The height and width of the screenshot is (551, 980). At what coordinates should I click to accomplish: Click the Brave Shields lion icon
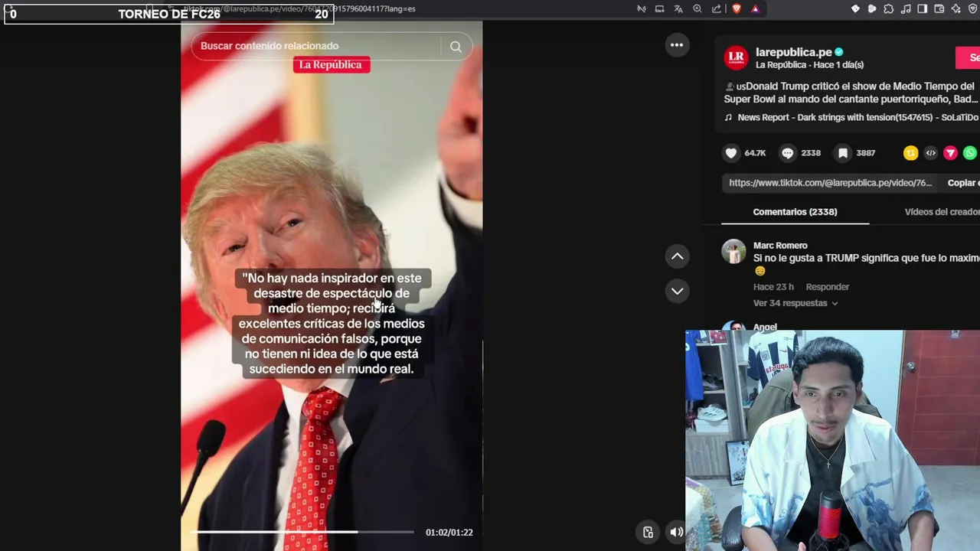pos(737,8)
